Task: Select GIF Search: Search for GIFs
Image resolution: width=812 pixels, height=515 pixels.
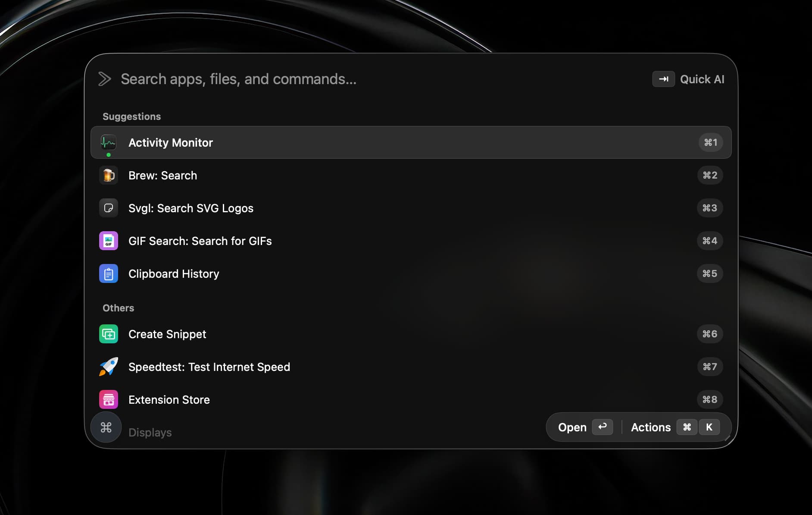Action: tap(411, 241)
